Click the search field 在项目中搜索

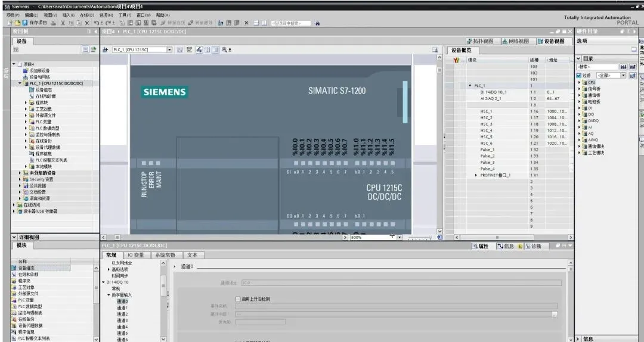click(291, 23)
